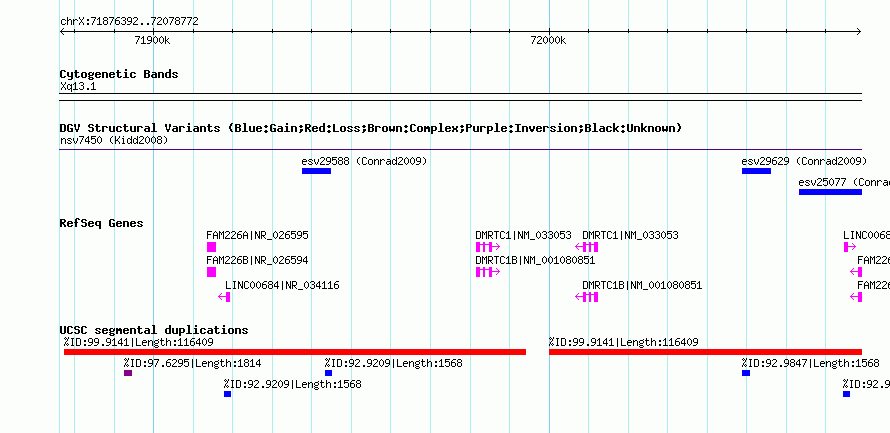Select the blue esv29588 gain bar
This screenshot has height=433, width=890.
click(x=316, y=171)
